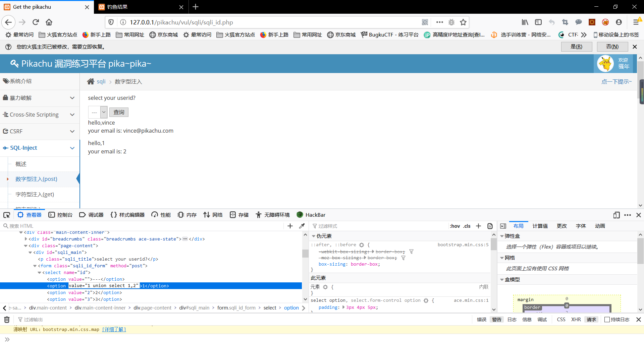644x345 pixels.
Task: Switch to the 控制台 console tab
Action: pyautogui.click(x=60, y=215)
